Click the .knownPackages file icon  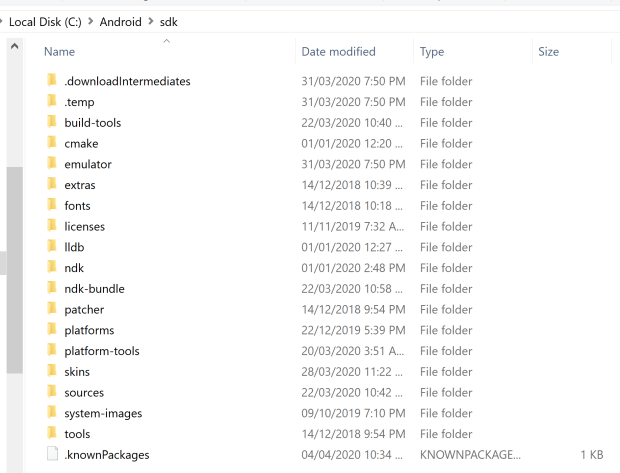tap(53, 454)
